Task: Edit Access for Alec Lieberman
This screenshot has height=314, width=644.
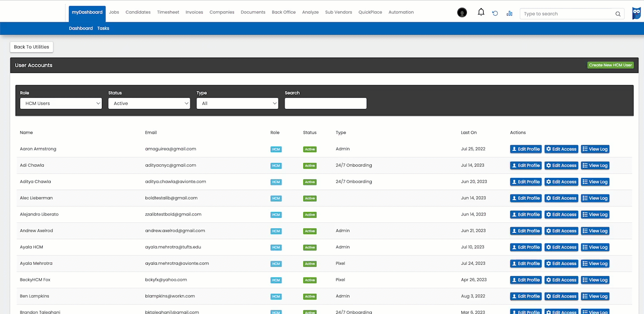Action: [x=562, y=198]
